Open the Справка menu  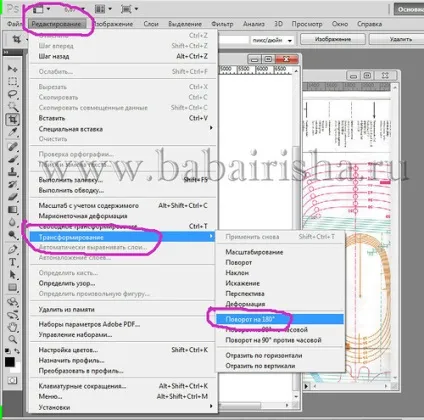point(370,24)
